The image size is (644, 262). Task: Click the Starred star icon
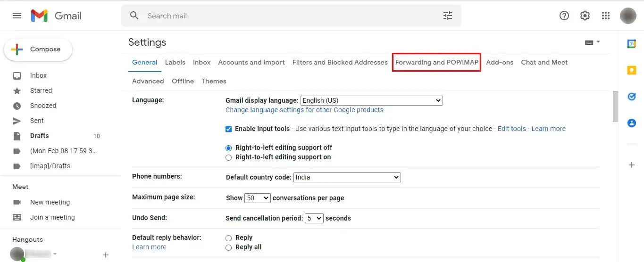click(17, 90)
